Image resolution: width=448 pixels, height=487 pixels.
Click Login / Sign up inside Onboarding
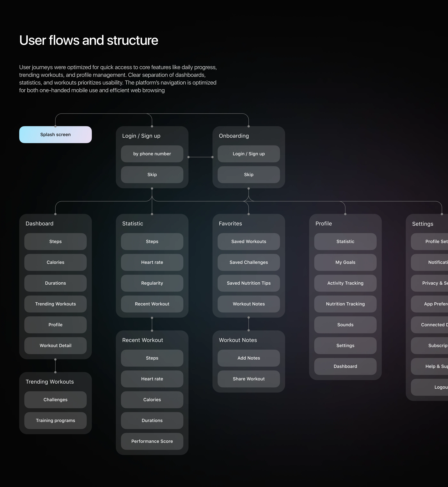pos(248,154)
